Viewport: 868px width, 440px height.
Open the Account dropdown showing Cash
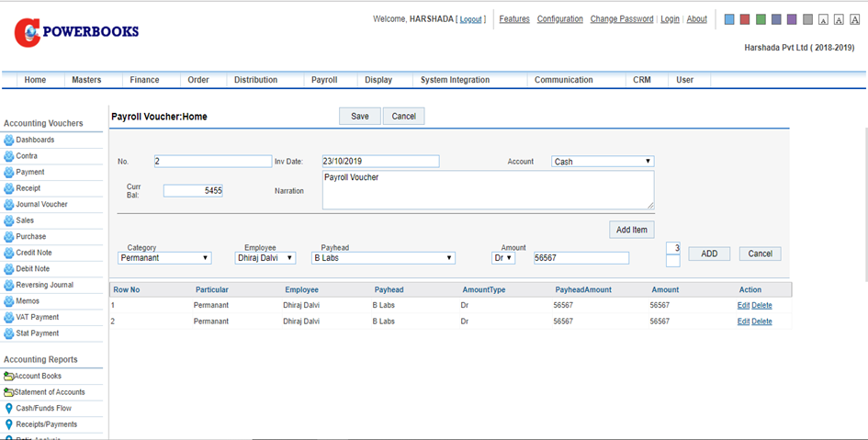click(602, 162)
